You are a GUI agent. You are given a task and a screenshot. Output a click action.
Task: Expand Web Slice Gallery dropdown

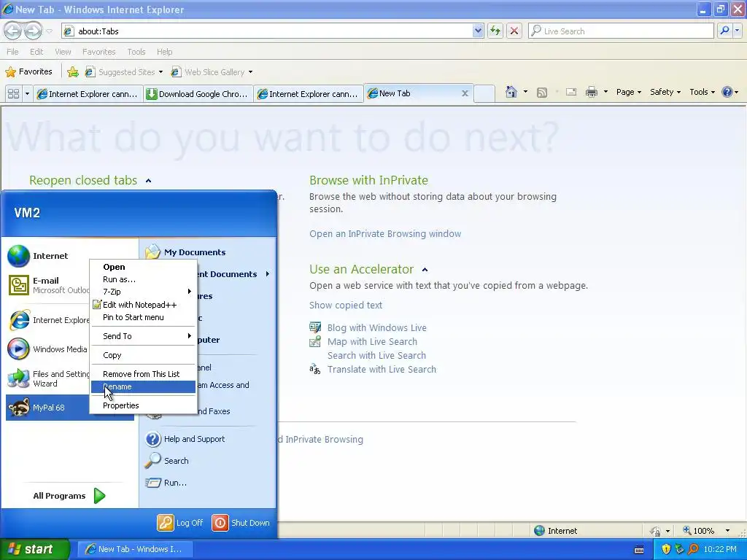click(251, 72)
